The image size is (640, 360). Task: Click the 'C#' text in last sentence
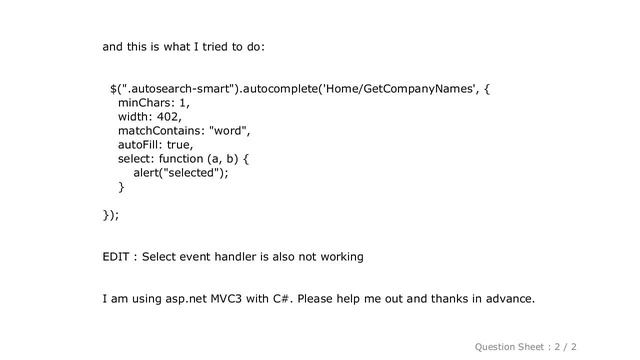[282, 299]
